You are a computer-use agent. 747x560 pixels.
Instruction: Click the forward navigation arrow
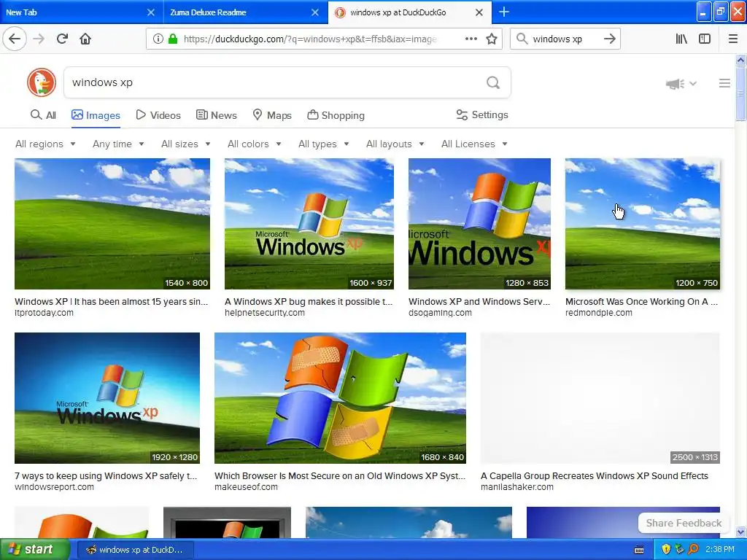pyautogui.click(x=39, y=39)
